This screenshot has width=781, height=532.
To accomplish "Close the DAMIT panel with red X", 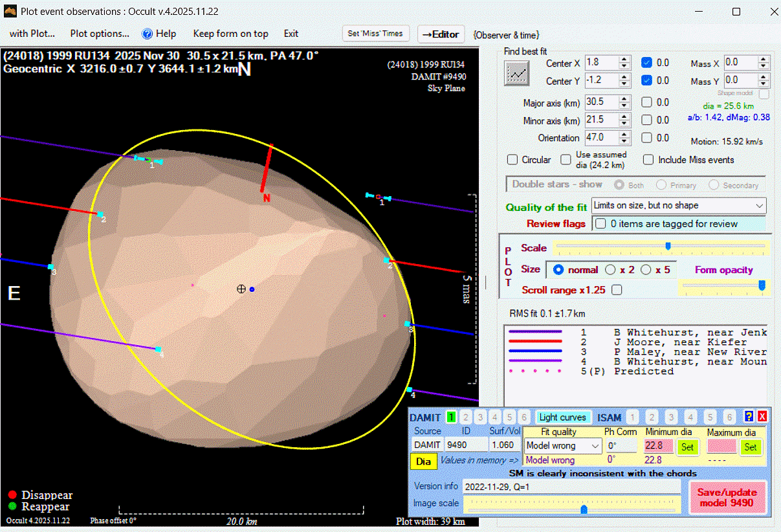I will (762, 417).
